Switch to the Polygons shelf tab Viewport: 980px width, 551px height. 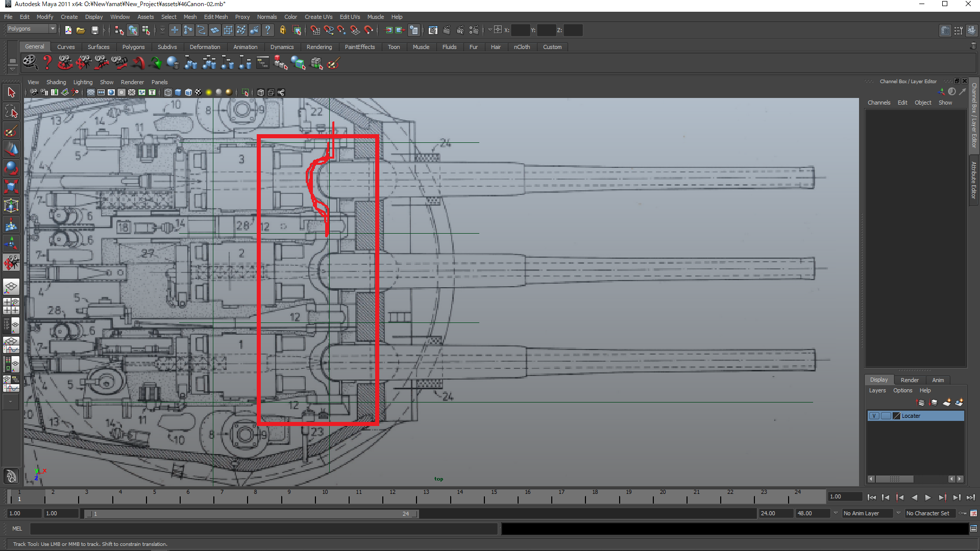click(x=133, y=47)
